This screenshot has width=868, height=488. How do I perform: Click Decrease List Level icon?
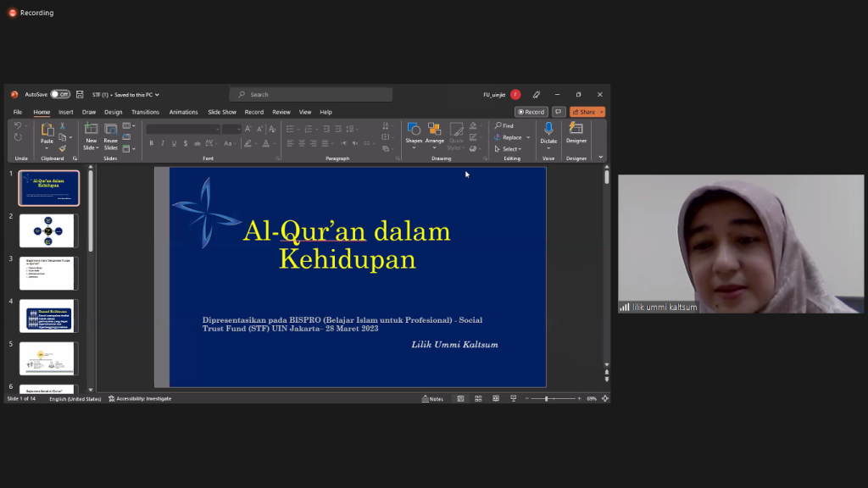point(326,129)
